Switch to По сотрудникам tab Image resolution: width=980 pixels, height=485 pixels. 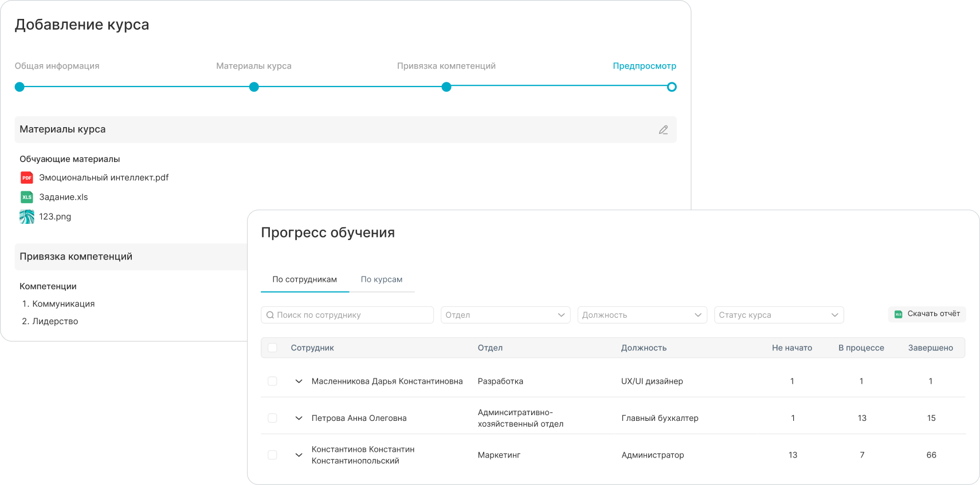pyautogui.click(x=305, y=279)
